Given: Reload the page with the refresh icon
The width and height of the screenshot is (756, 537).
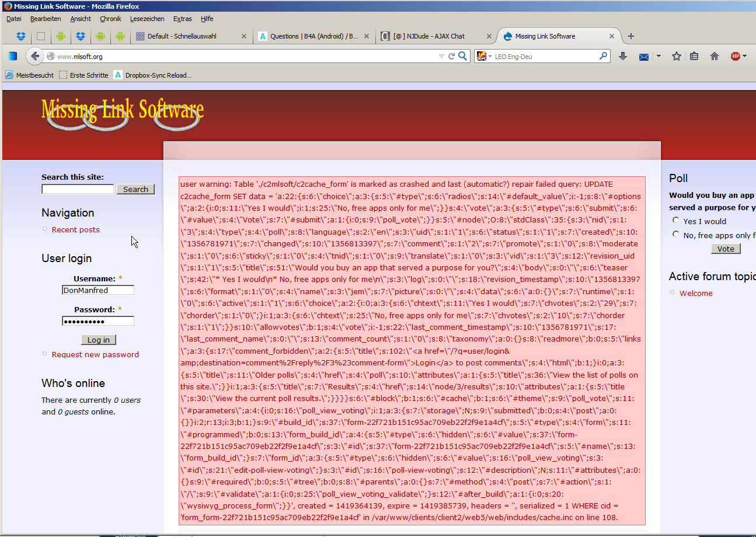Looking at the screenshot, I should pyautogui.click(x=451, y=57).
